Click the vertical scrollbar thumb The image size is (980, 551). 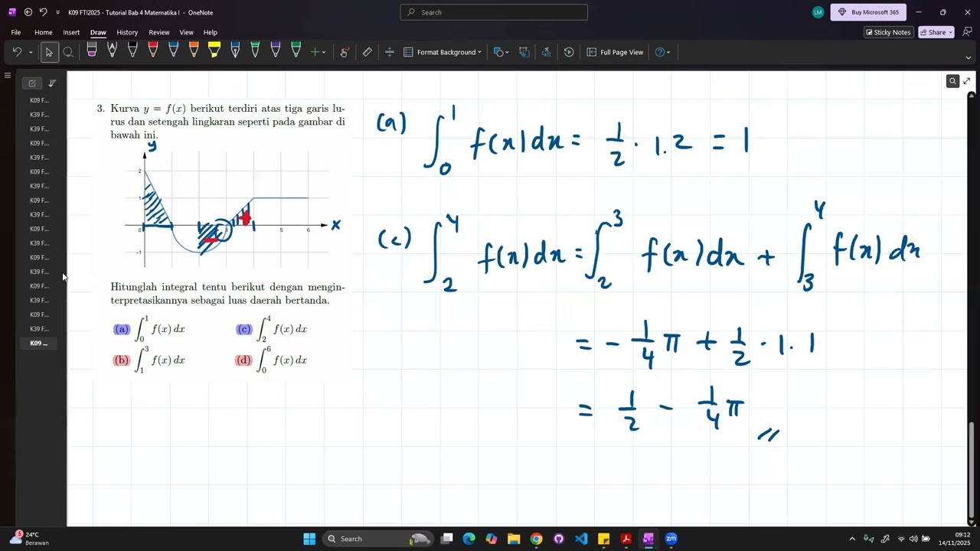point(972,470)
